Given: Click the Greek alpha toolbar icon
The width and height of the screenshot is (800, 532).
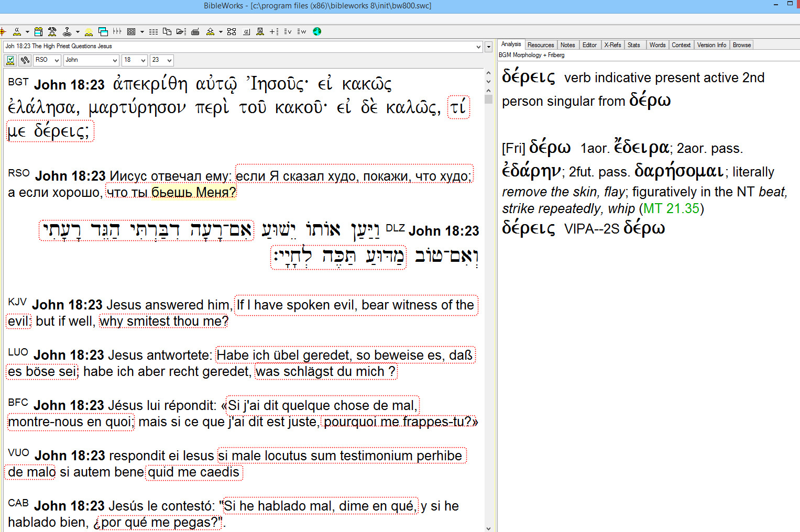Looking at the screenshot, I should 17,31.
